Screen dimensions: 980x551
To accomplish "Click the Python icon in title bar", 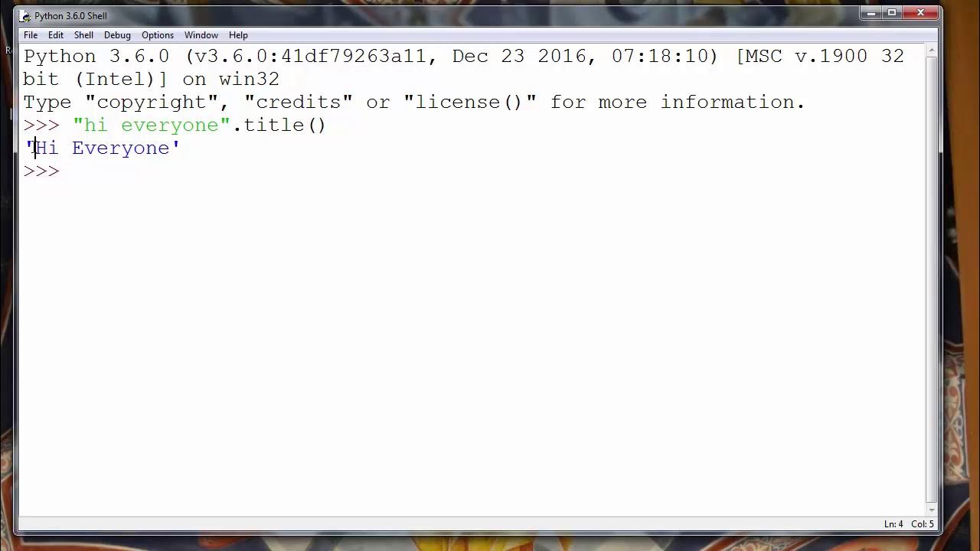I will tap(25, 15).
